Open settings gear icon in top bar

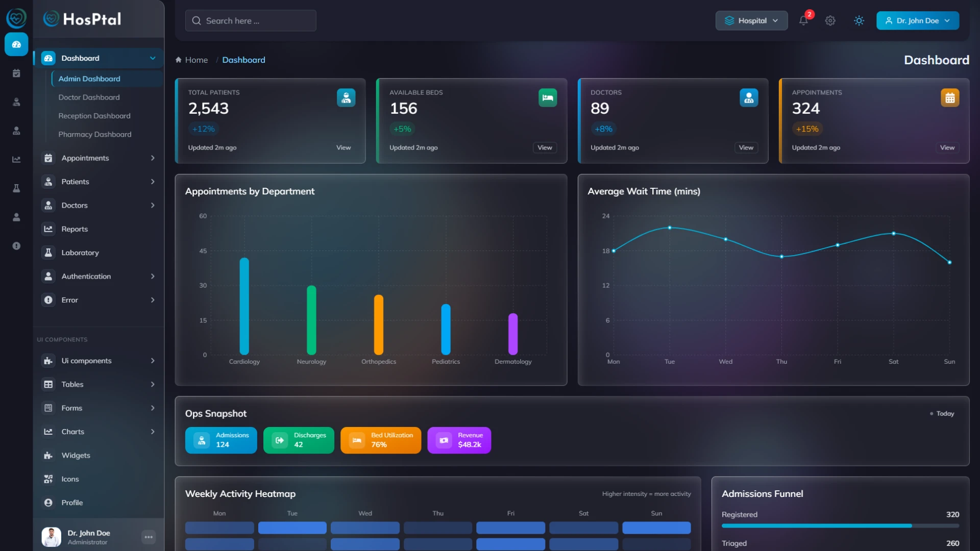point(830,20)
